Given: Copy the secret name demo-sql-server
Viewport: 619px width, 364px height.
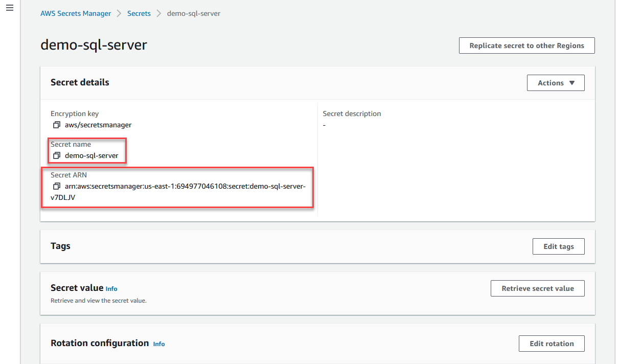Looking at the screenshot, I should 57,155.
